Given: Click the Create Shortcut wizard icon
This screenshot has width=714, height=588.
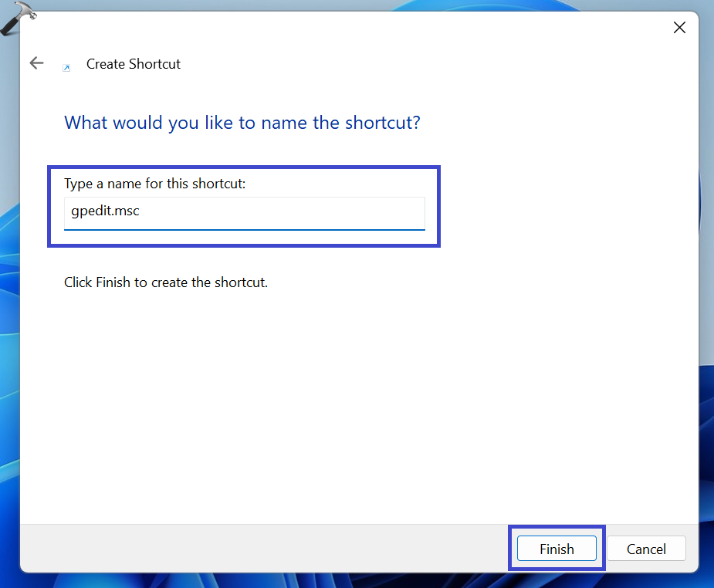Looking at the screenshot, I should tap(66, 68).
